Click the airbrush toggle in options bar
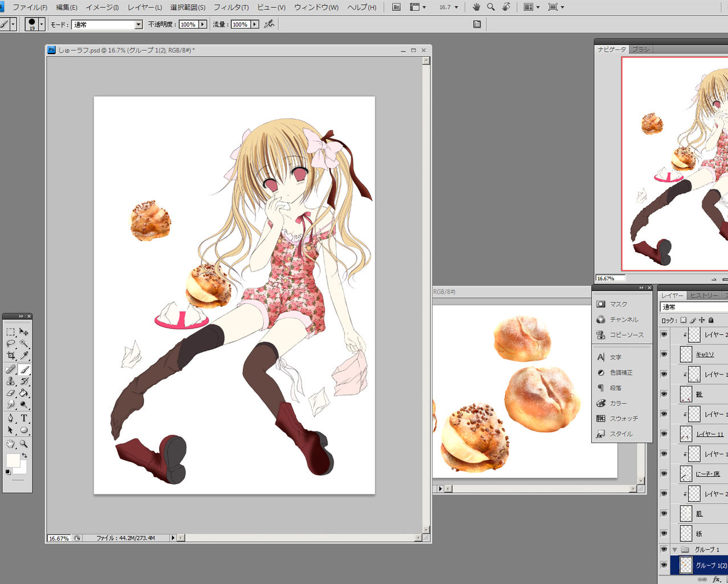The image size is (728, 584). tap(269, 25)
